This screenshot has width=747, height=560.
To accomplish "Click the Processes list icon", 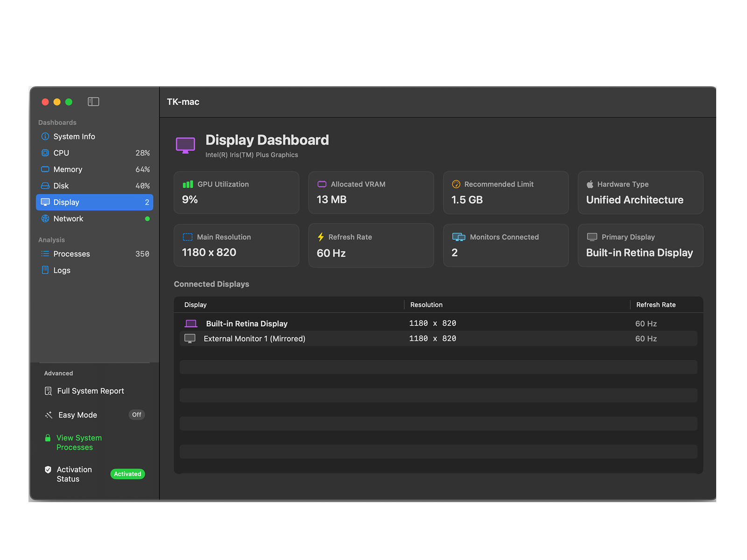I will pos(45,254).
